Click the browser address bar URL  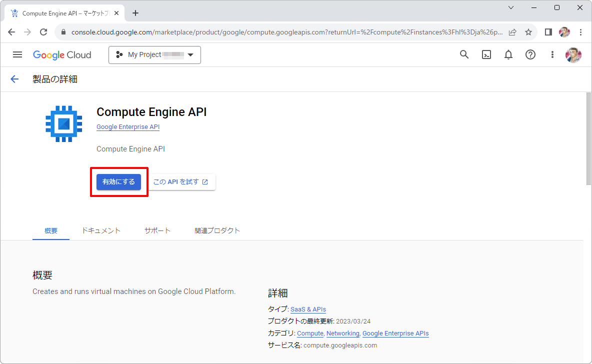point(287,32)
